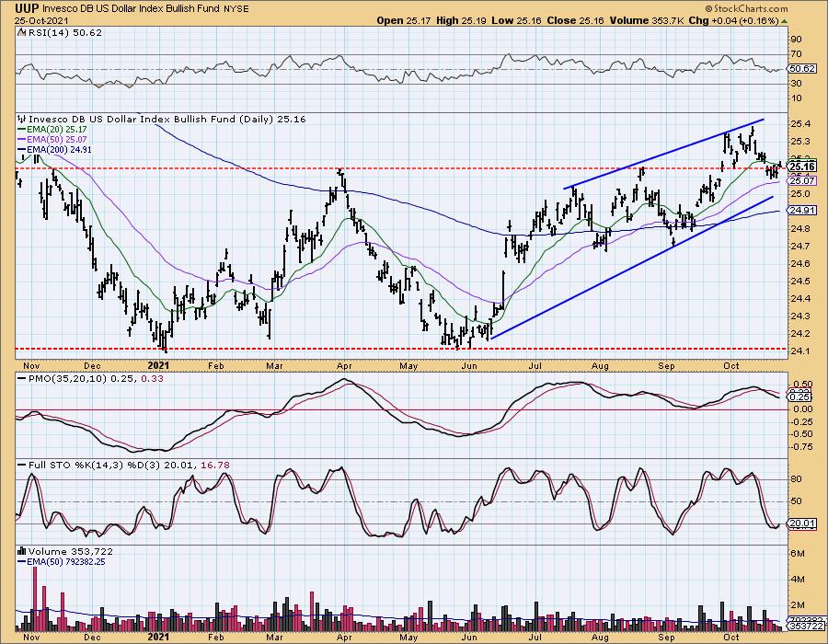The image size is (828, 644).
Task: Click the 'Volume 353,722' panel label
Action: click(70, 551)
